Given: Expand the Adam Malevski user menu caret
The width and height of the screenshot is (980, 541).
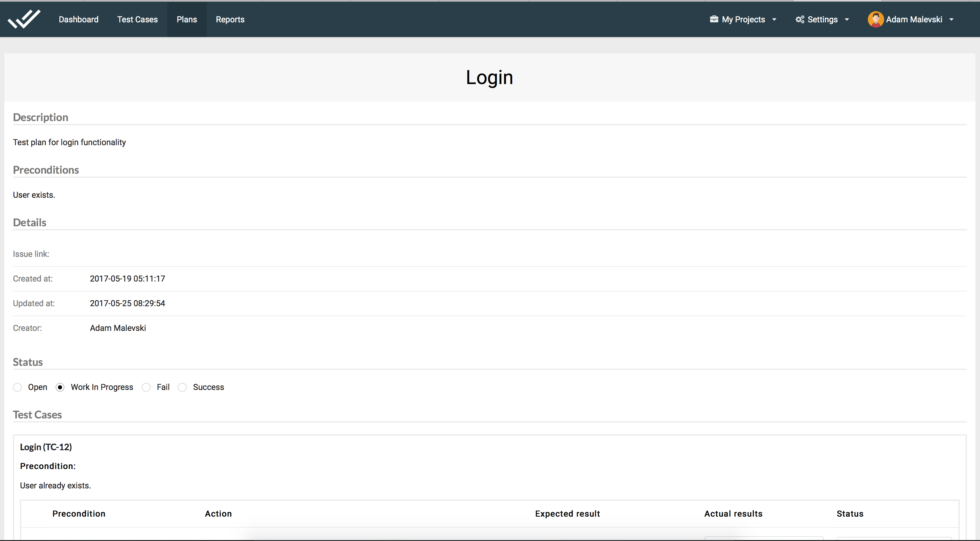Looking at the screenshot, I should tap(951, 20).
